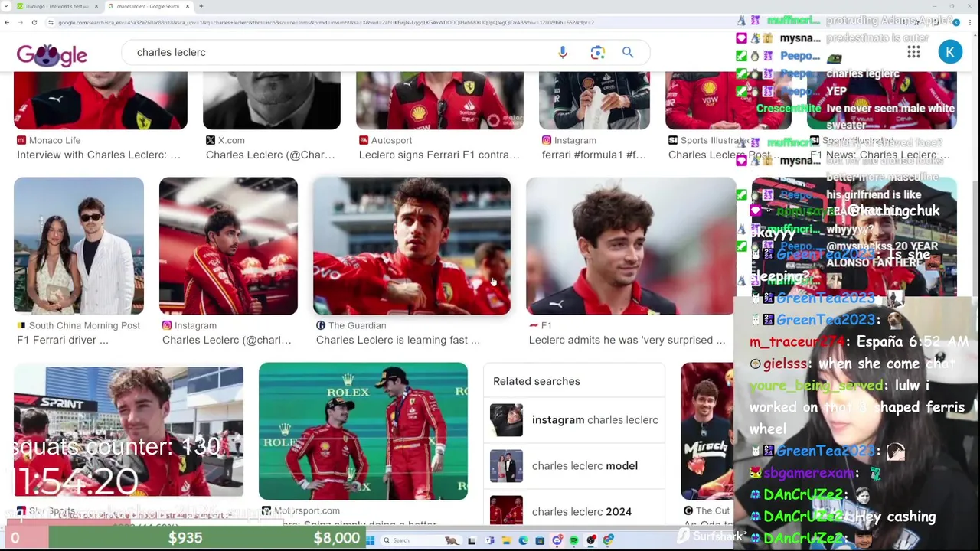Open the Google account avatar K
Viewport: 980px width, 551px height.
click(950, 52)
